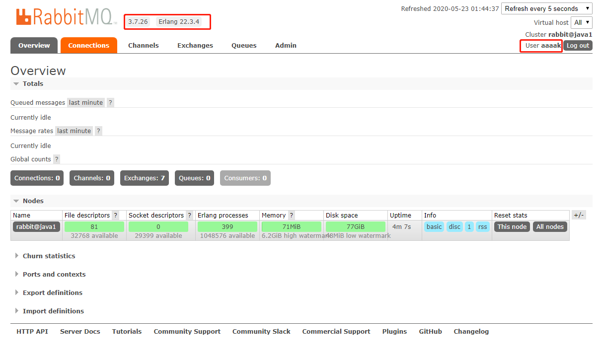
Task: Click the User aaaak label
Action: [x=543, y=45]
